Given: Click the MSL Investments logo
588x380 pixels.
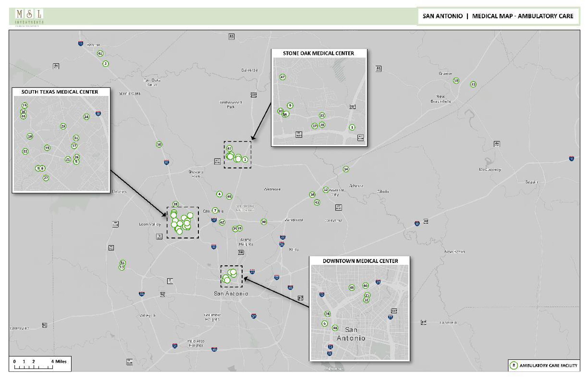Looking at the screenshot, I should tap(29, 16).
